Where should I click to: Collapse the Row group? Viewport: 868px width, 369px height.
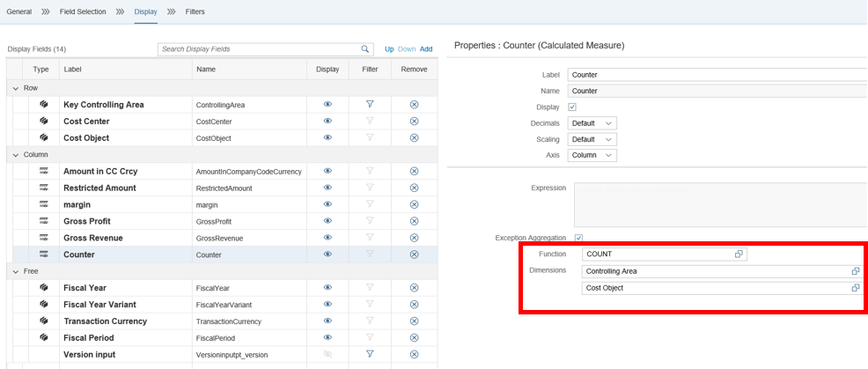[16, 89]
